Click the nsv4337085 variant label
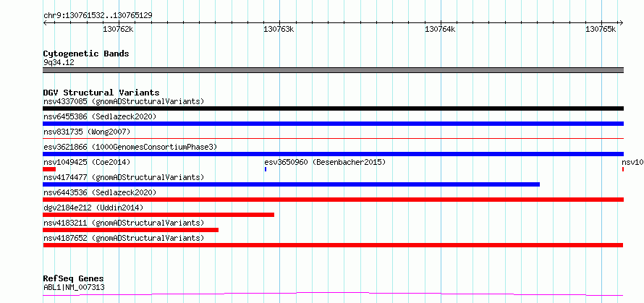644x303 pixels. point(124,101)
